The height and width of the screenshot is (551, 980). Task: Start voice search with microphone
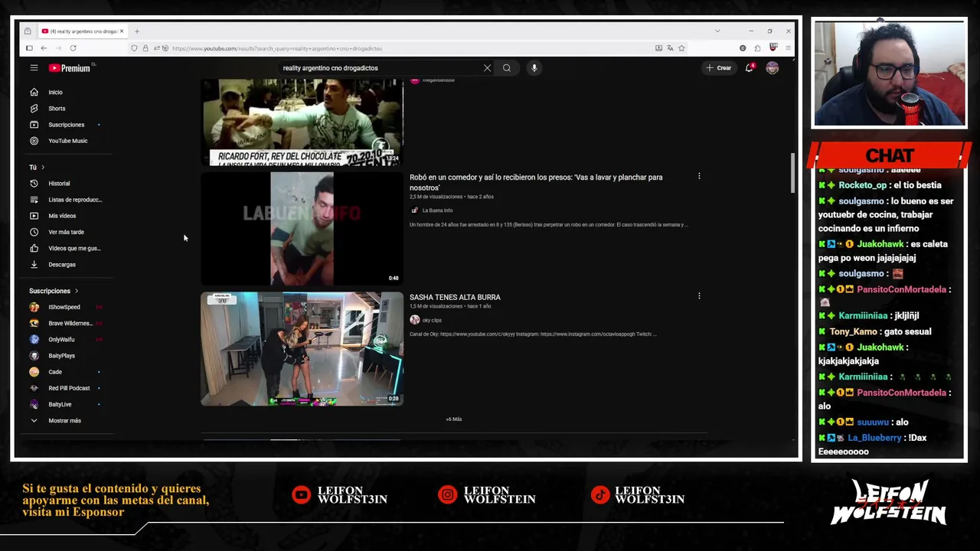(x=534, y=68)
